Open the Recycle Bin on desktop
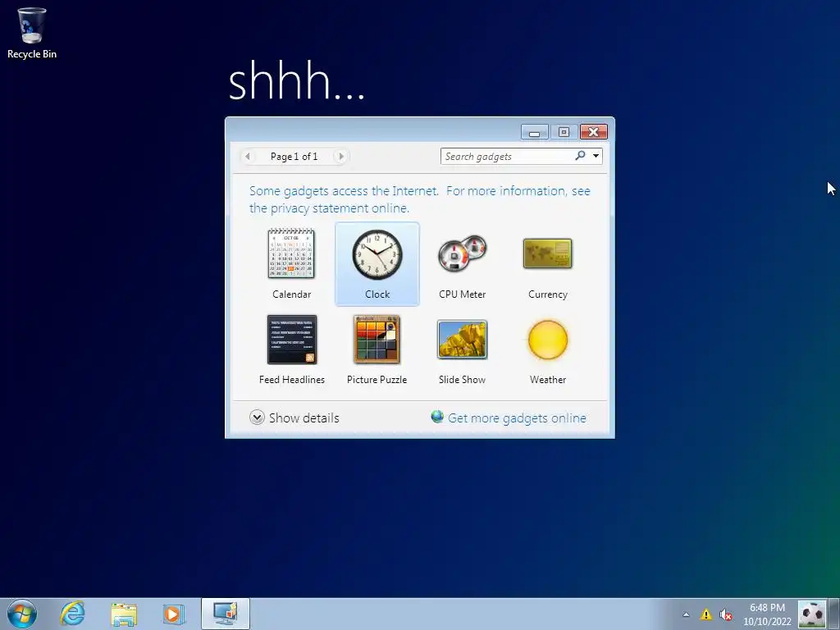This screenshot has height=630, width=840. pos(32,33)
